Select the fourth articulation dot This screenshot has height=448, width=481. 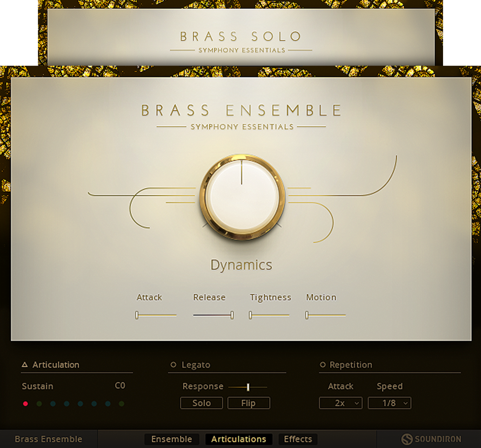coord(67,404)
